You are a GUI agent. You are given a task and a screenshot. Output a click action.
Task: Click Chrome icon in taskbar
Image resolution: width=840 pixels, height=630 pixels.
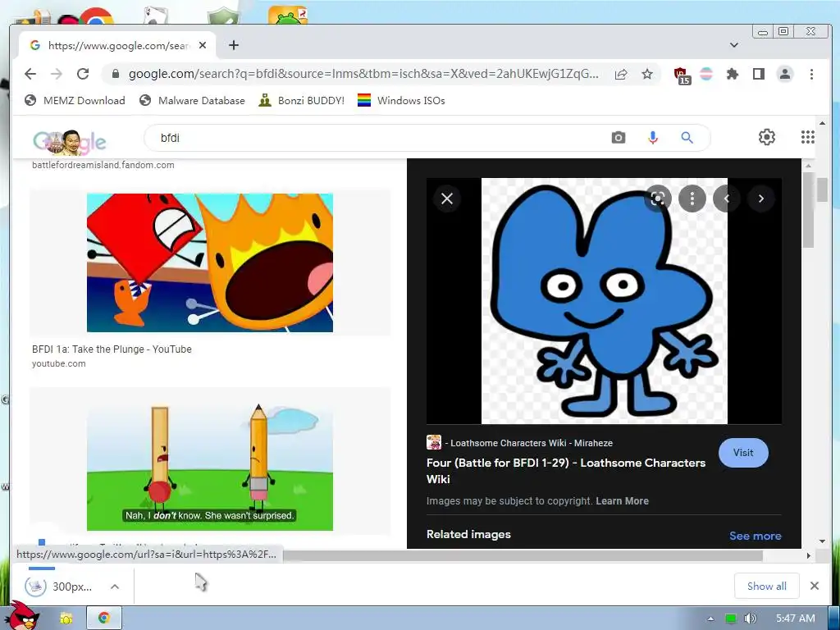(x=104, y=618)
